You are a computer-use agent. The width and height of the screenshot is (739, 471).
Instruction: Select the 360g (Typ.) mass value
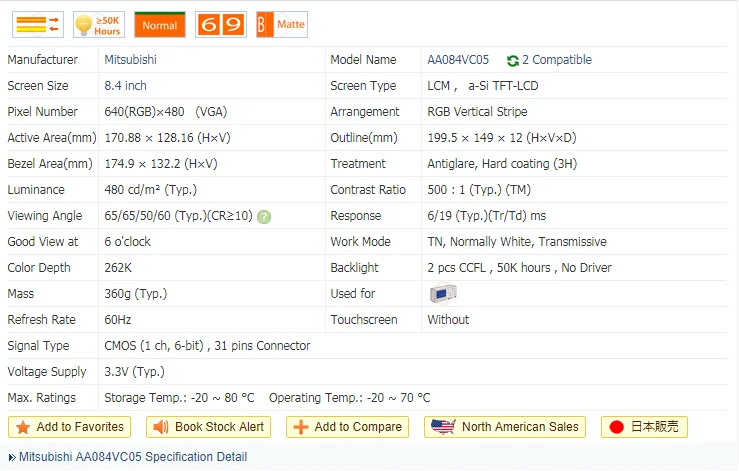pos(136,293)
